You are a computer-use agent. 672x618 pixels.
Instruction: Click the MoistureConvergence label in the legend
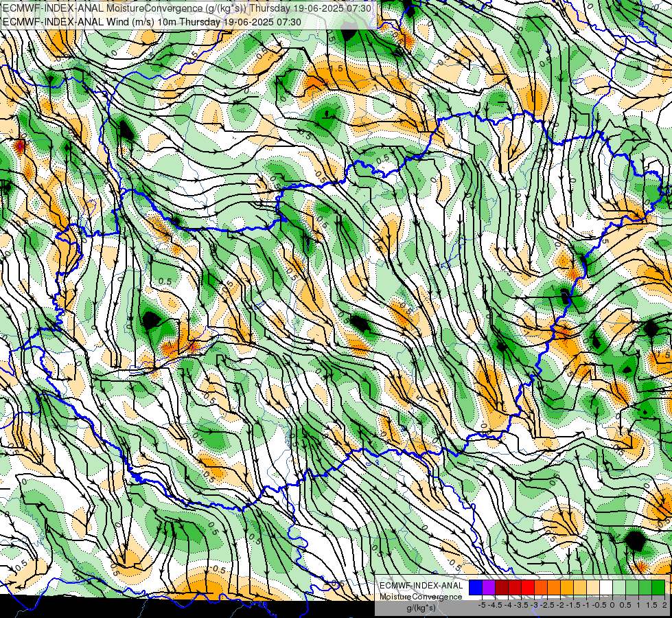(x=421, y=597)
